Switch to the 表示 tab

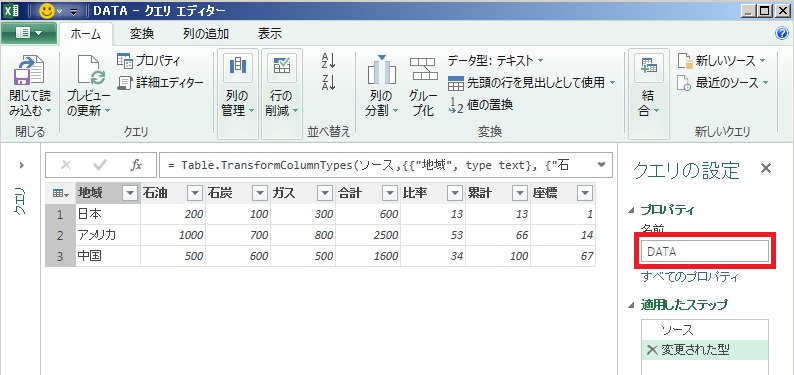click(270, 34)
